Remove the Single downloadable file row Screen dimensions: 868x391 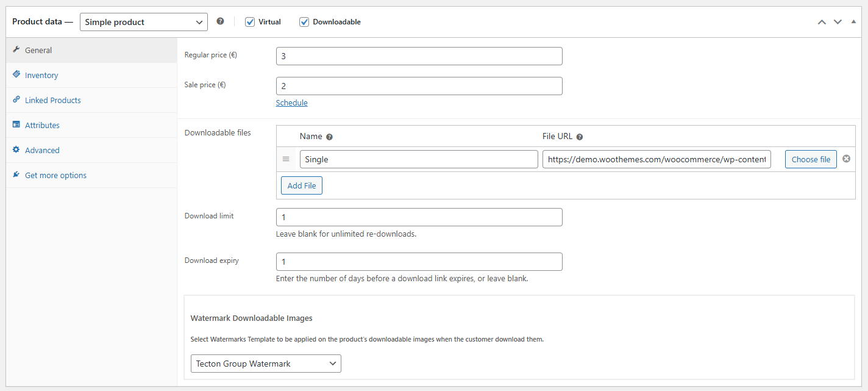[846, 159]
